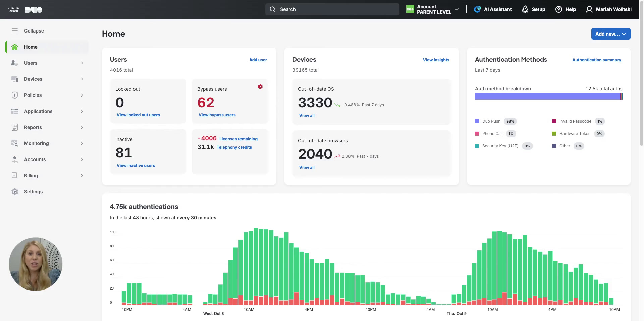Expand the Users sidebar chevron

pos(82,63)
